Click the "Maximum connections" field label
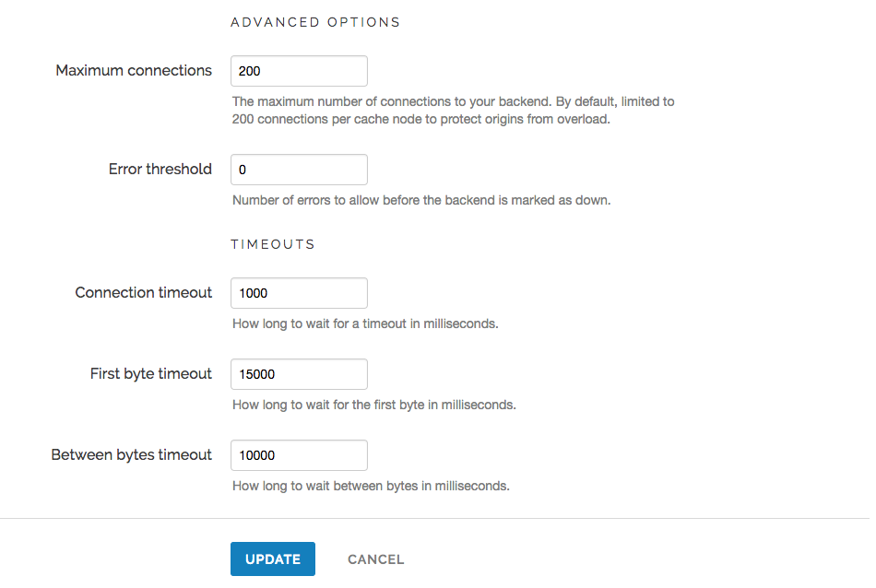Viewport: 876px width, 588px height. click(134, 71)
